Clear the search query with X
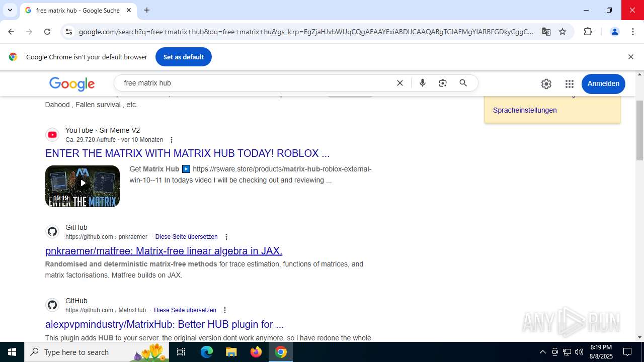Image resolution: width=644 pixels, height=362 pixels. (x=400, y=83)
